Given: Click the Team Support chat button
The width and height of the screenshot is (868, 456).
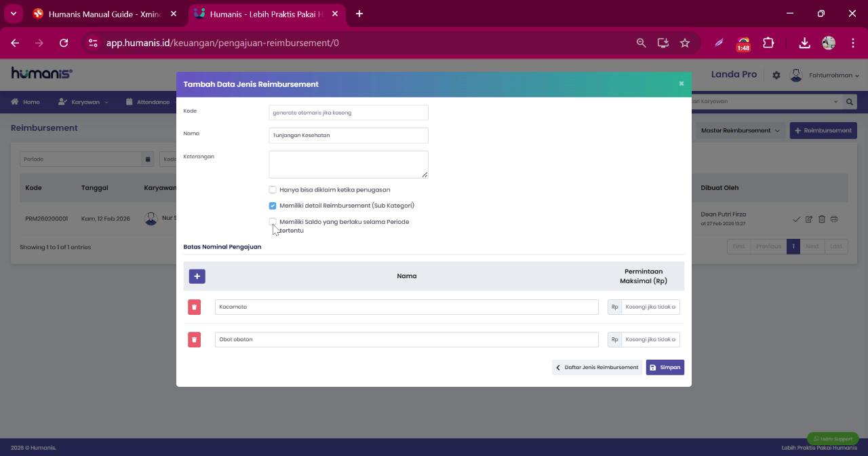Looking at the screenshot, I should (833, 439).
